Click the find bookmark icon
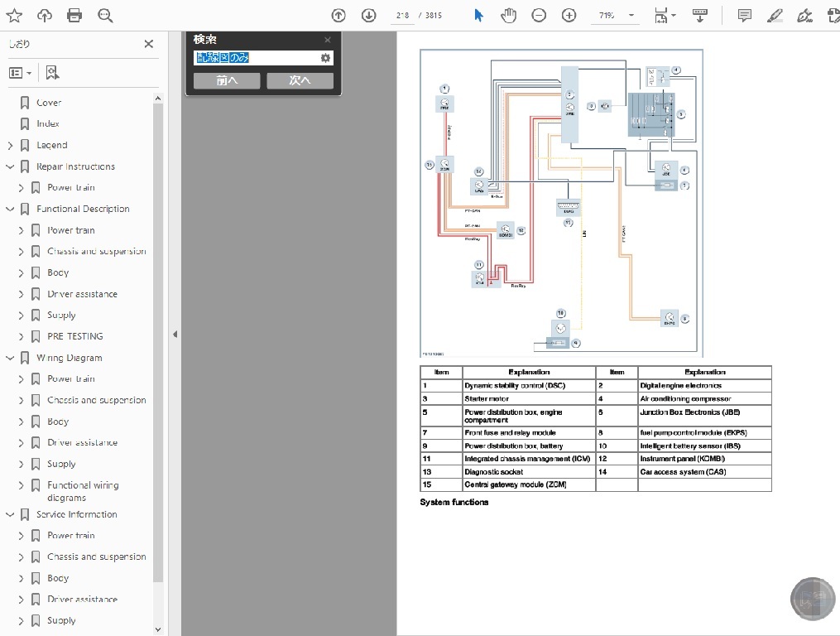840x636 pixels. pyautogui.click(x=52, y=72)
